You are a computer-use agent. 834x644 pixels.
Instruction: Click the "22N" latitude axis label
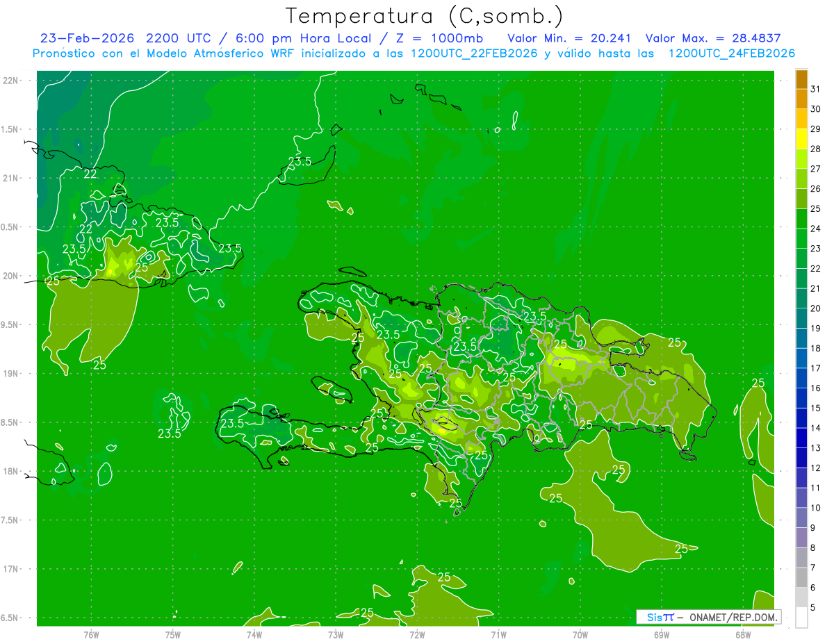(x=10, y=81)
